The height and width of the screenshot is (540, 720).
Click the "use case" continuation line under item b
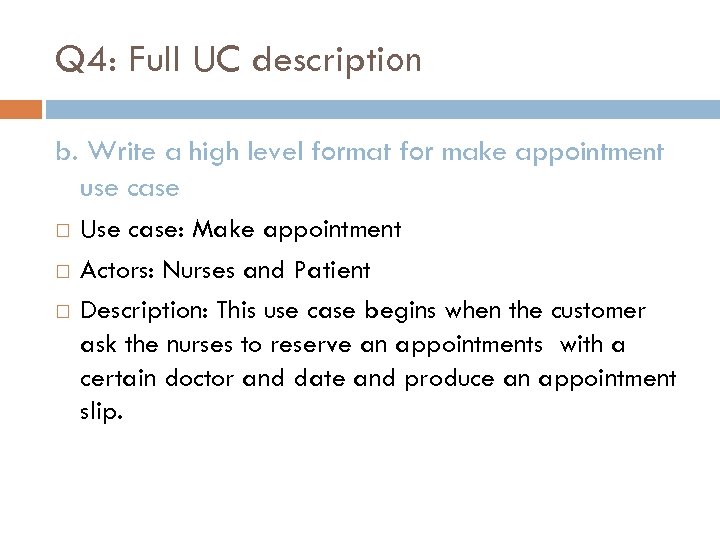[129, 187]
